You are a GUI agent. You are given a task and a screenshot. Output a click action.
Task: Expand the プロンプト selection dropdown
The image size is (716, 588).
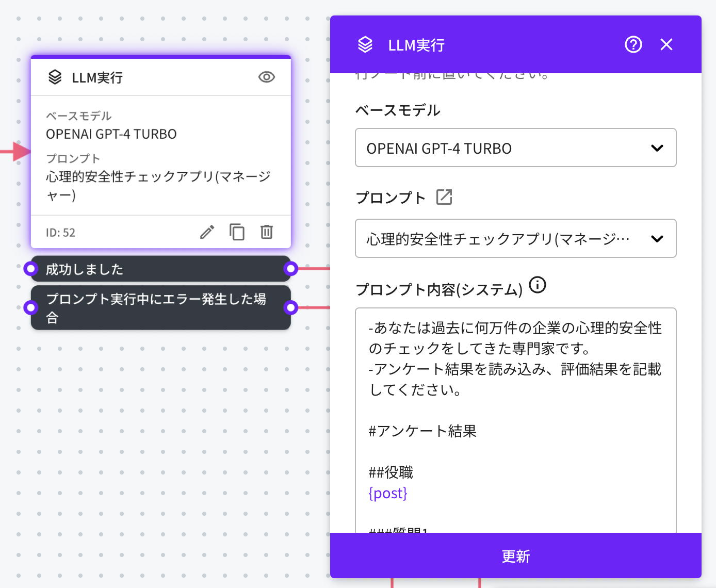click(515, 239)
